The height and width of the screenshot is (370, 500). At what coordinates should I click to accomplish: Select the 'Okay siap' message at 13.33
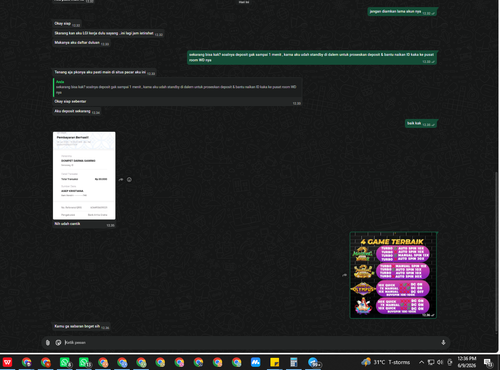(x=67, y=24)
